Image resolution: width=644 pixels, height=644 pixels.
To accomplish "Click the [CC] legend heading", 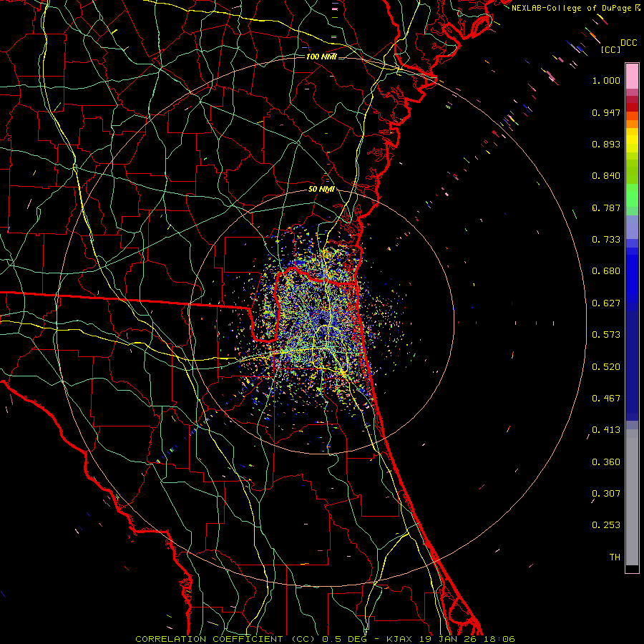I will pos(610,49).
